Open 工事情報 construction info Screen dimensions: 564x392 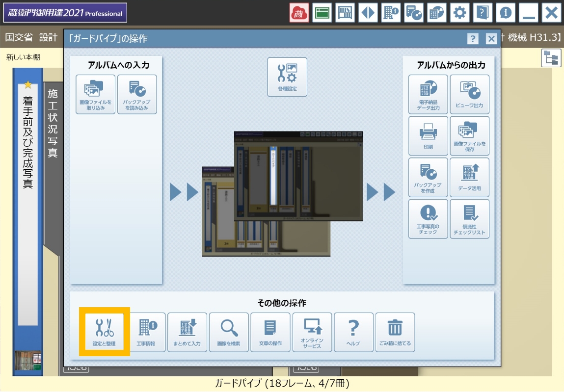click(146, 332)
